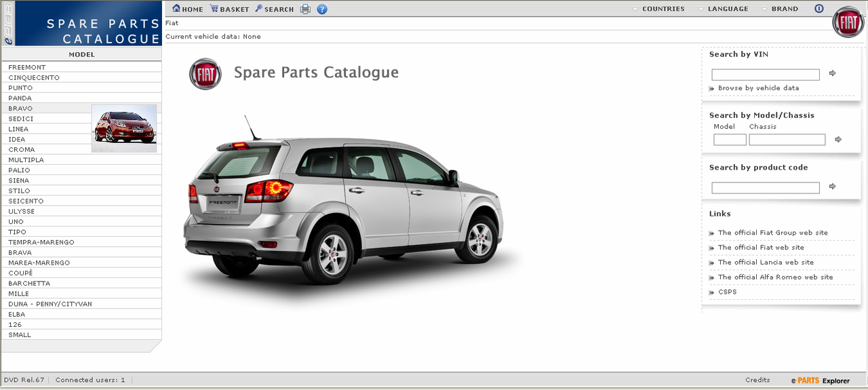The height and width of the screenshot is (390, 868).
Task: Click the MODEL list header
Action: (x=81, y=54)
